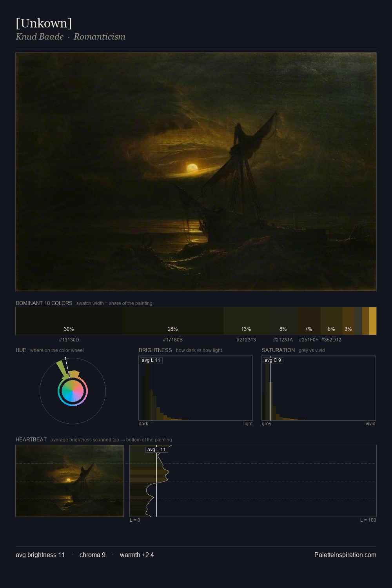Click the 'avg C 9' tag
This screenshot has width=392, height=588.
click(273, 360)
